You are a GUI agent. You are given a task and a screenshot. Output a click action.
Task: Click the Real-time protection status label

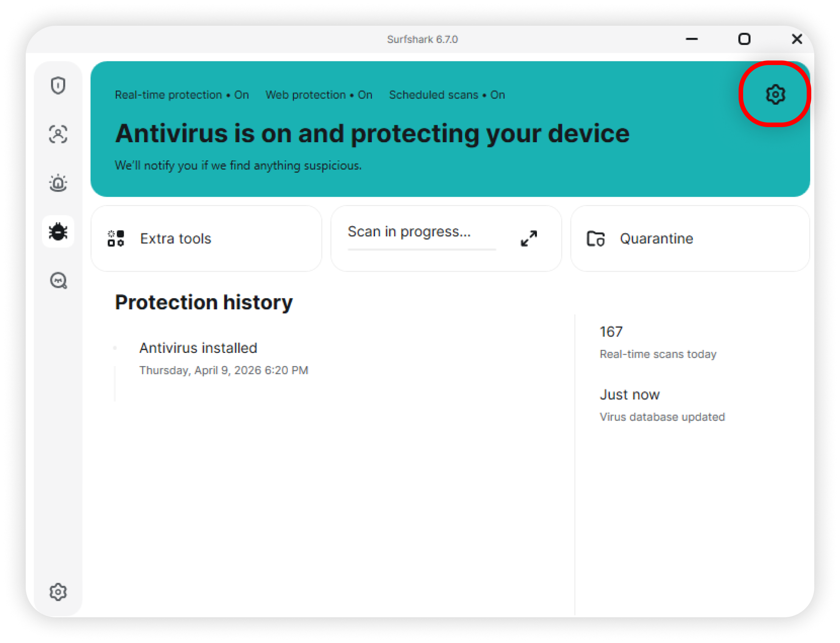[x=182, y=95]
